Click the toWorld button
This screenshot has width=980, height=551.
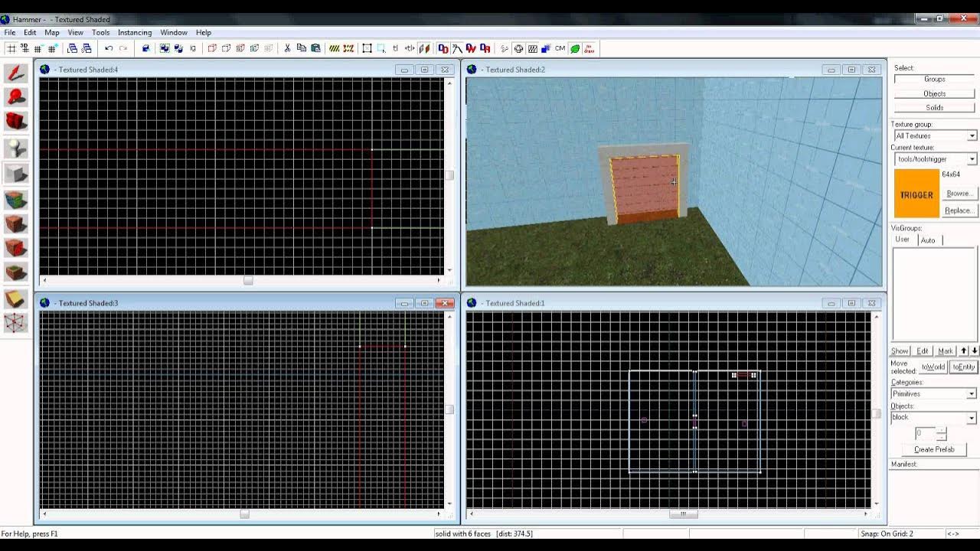tap(933, 367)
